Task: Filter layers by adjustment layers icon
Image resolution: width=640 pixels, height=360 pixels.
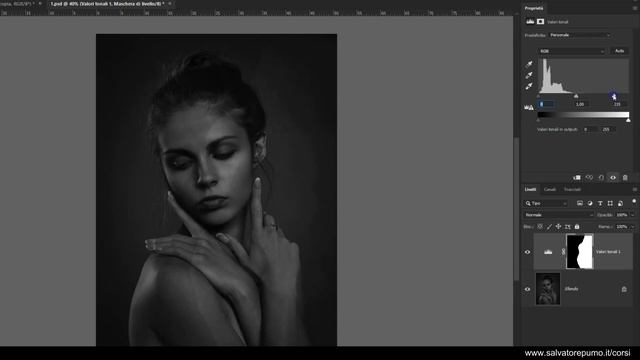Action: 590,203
